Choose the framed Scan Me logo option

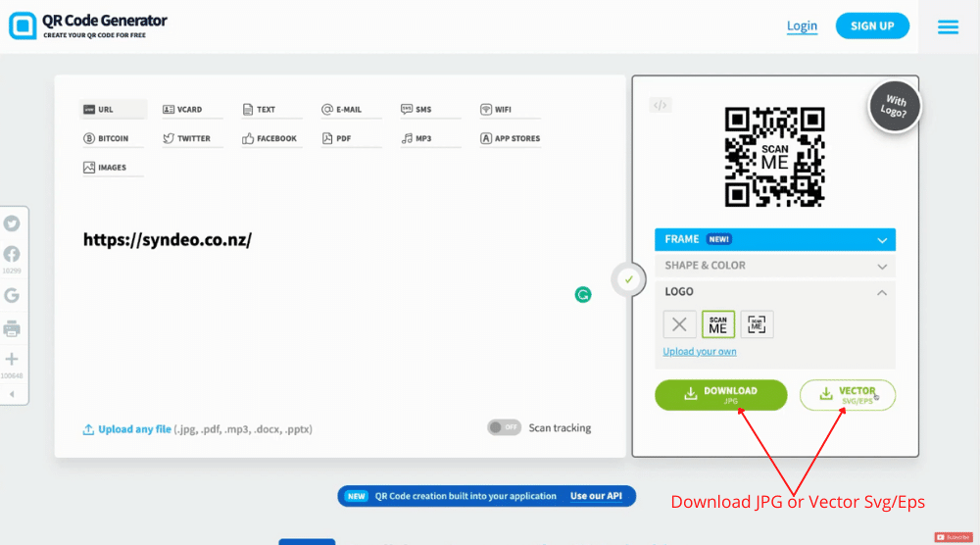click(757, 324)
